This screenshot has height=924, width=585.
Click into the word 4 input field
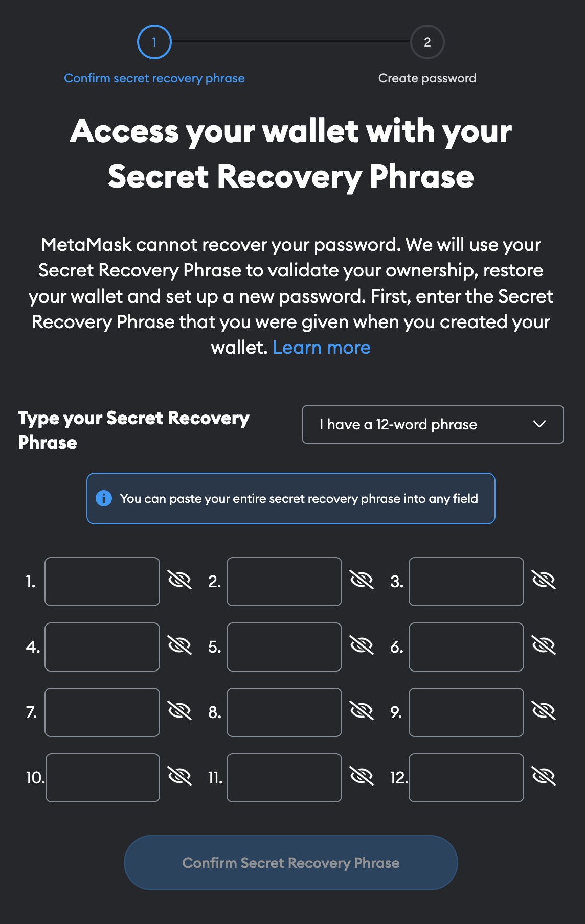[x=102, y=647]
